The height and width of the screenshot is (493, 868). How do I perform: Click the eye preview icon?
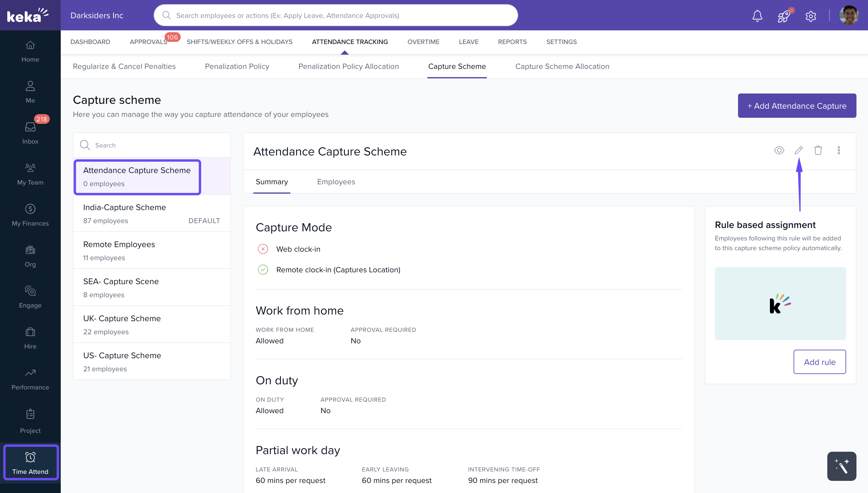click(779, 150)
